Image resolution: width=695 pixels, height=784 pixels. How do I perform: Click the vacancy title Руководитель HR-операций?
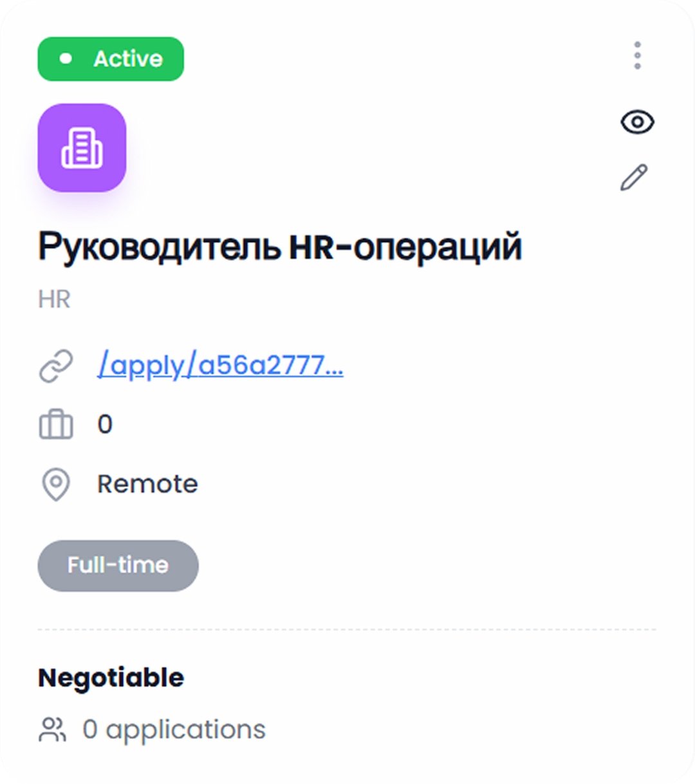pos(280,245)
